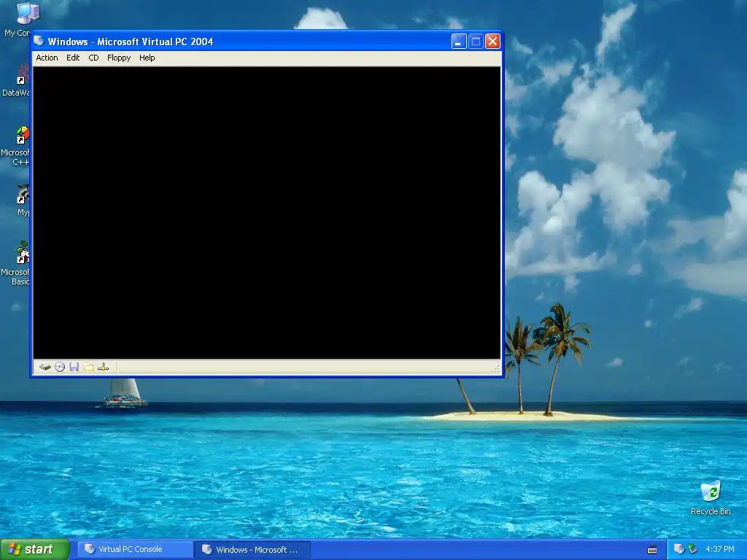747x560 pixels.
Task: Open the Action menu
Action: (47, 58)
